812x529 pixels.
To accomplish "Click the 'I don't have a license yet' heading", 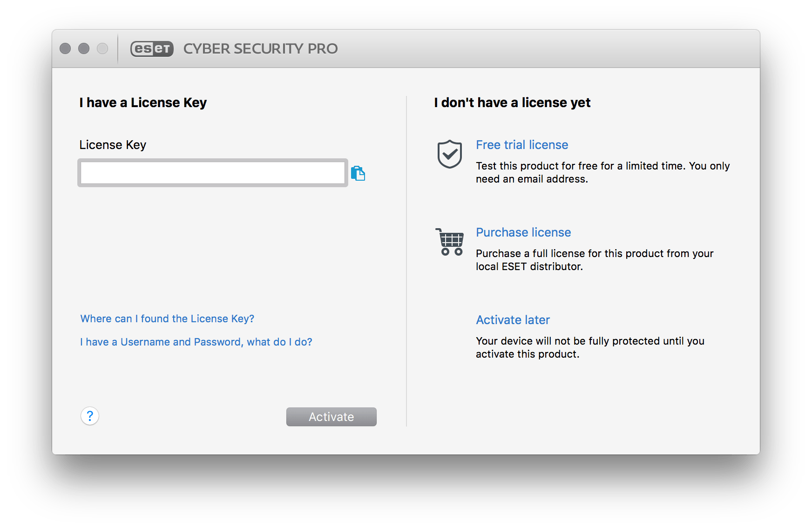I will pyautogui.click(x=512, y=102).
